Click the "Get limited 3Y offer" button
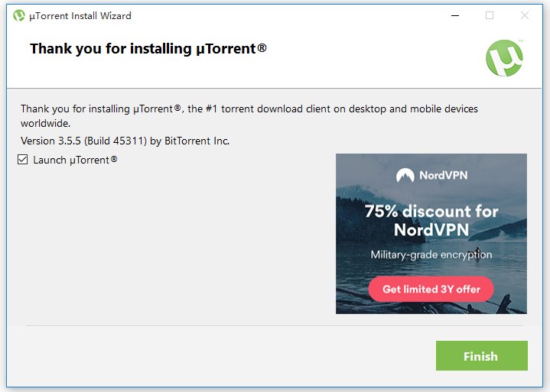550x392 pixels. tap(431, 290)
